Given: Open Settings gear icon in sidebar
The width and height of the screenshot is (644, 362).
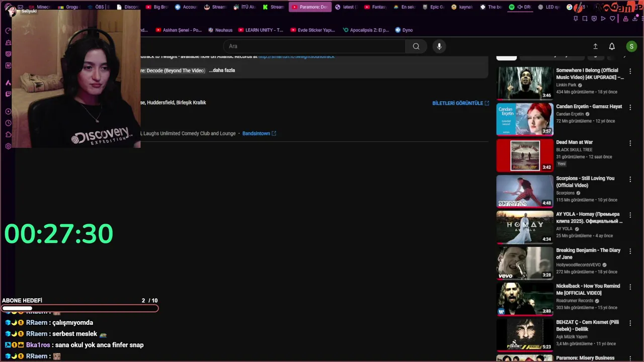Looking at the screenshot, I should click(x=8, y=146).
